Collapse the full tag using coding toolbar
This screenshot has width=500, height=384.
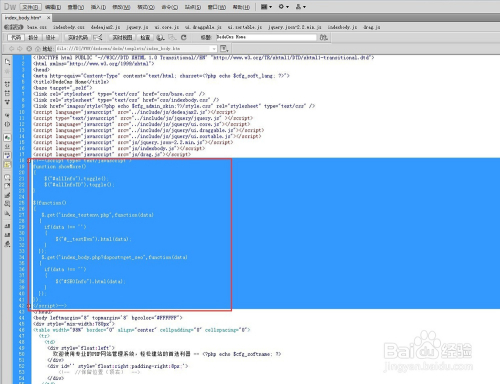pos(7,85)
